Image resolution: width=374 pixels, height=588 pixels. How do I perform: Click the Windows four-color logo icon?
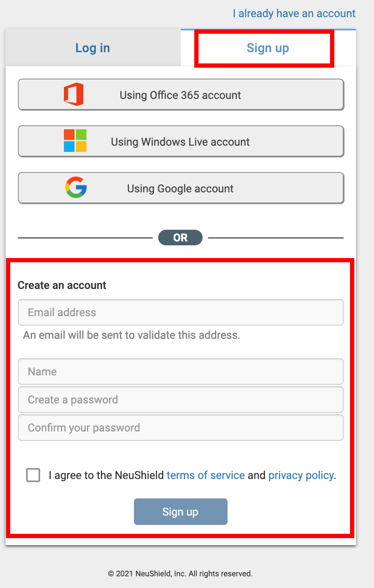click(x=75, y=141)
